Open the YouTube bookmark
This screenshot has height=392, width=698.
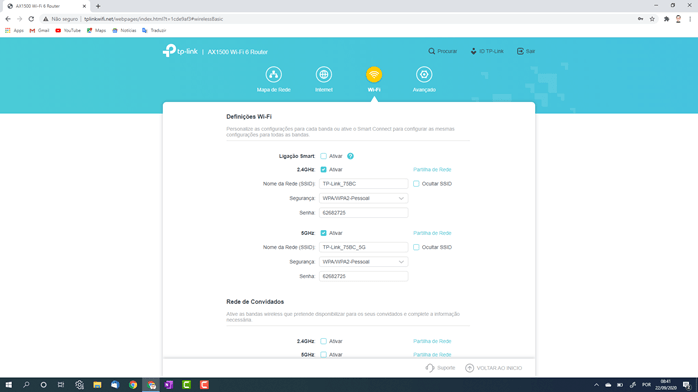(68, 31)
